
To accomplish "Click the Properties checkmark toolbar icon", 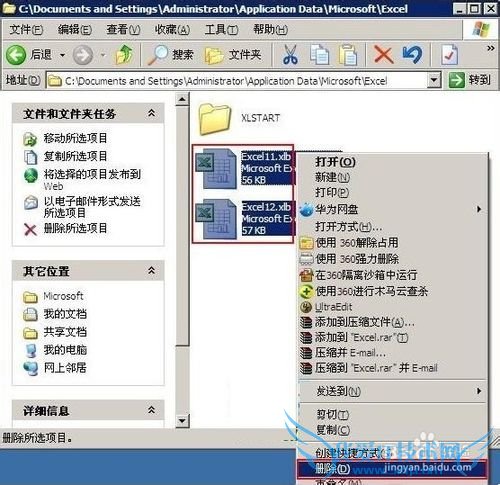I will pos(449,55).
